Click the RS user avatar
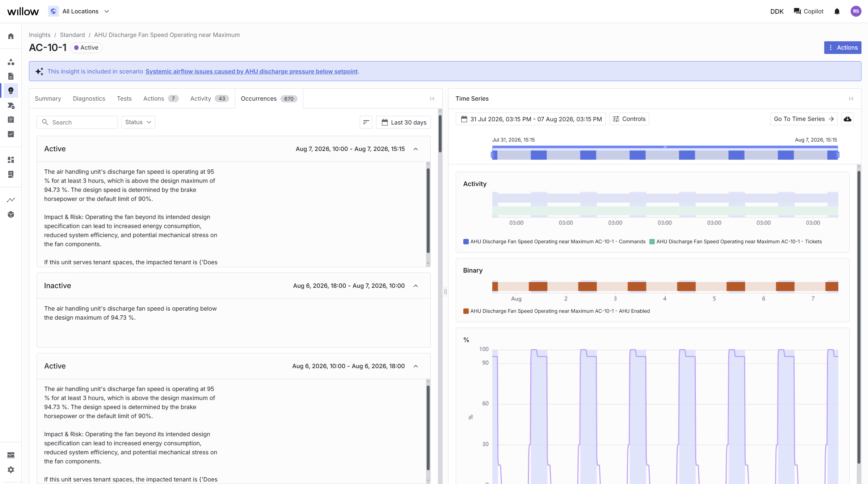The width and height of the screenshot is (868, 484). click(856, 12)
